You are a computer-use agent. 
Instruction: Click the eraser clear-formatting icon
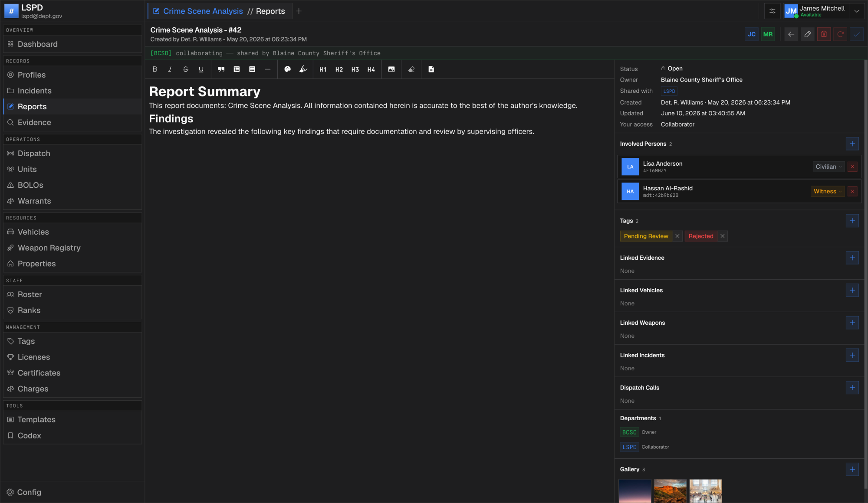click(411, 69)
